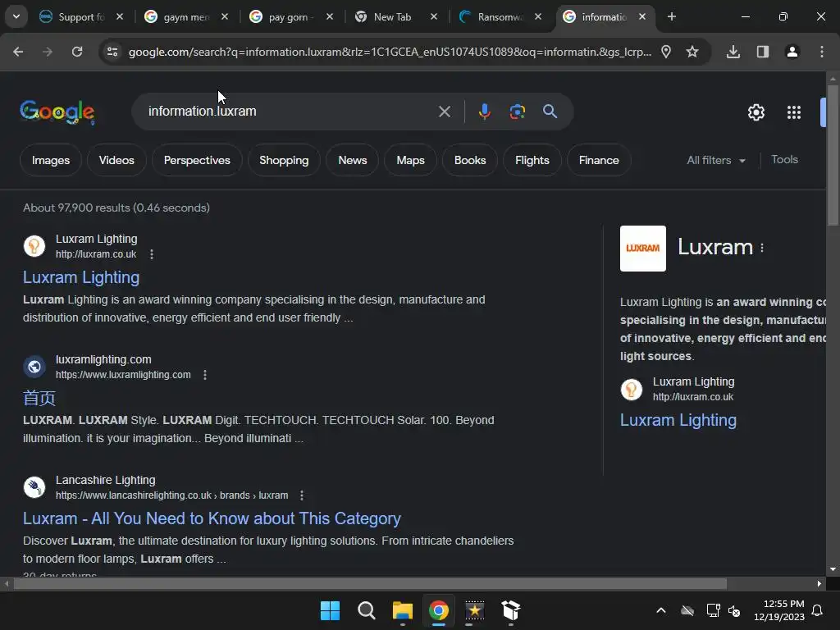
Task: Filter results by Shopping
Action: [284, 160]
